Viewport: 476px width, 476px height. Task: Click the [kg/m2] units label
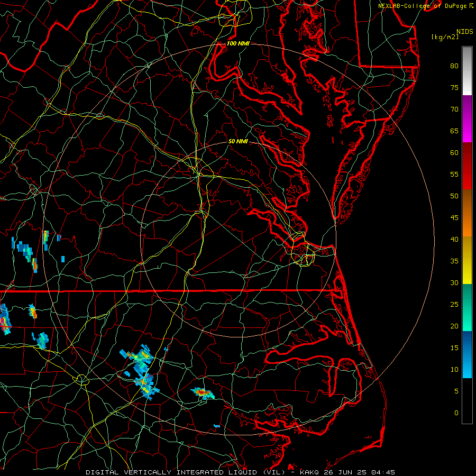445,37
